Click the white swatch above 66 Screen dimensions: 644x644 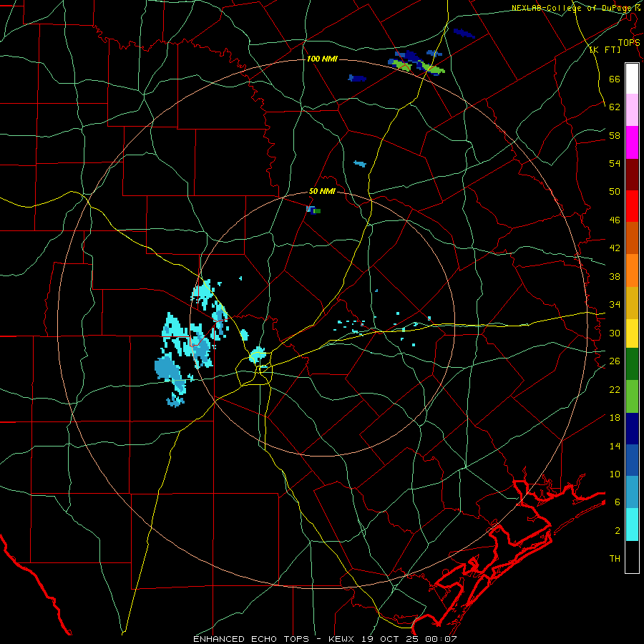pyautogui.click(x=632, y=79)
